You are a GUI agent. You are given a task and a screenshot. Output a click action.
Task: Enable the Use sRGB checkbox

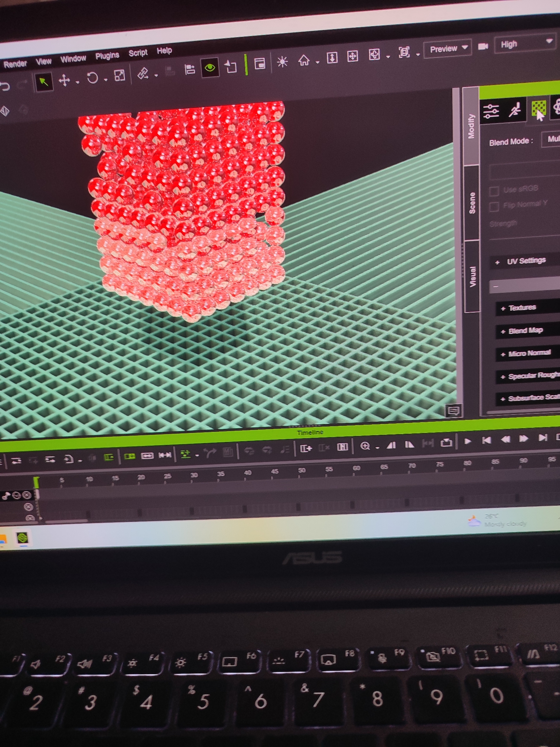494,191
